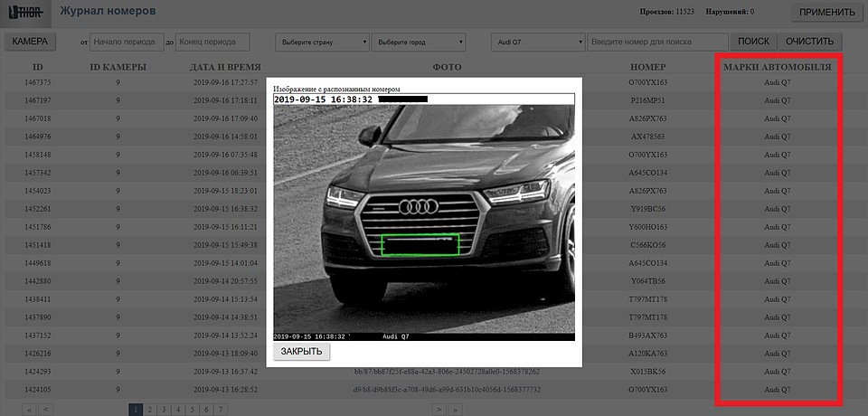Click the ID КАМЕРЫ column header
The height and width of the screenshot is (416, 868).
118,67
